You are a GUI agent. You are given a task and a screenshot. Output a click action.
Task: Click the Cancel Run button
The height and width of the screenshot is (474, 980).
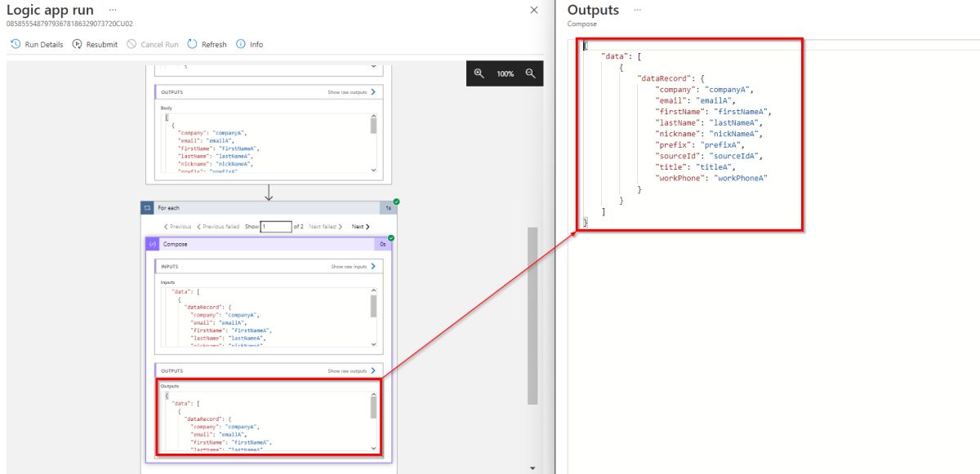click(x=153, y=44)
